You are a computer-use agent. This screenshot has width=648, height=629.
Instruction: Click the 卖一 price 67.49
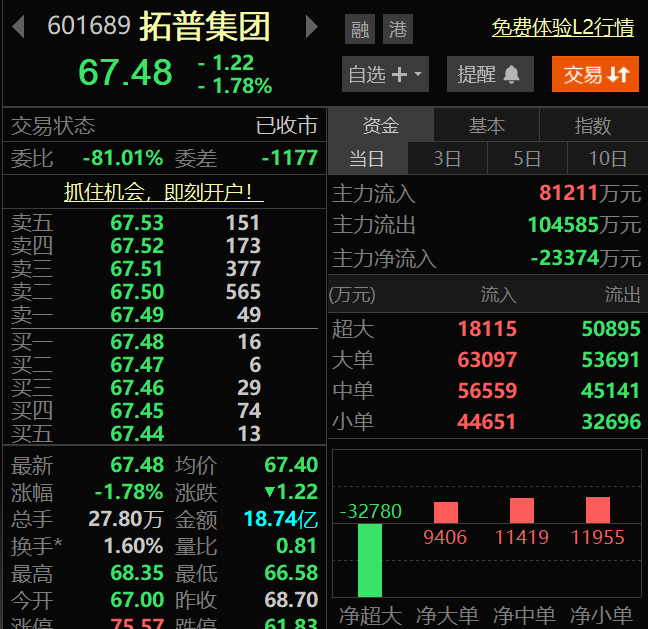coord(137,315)
